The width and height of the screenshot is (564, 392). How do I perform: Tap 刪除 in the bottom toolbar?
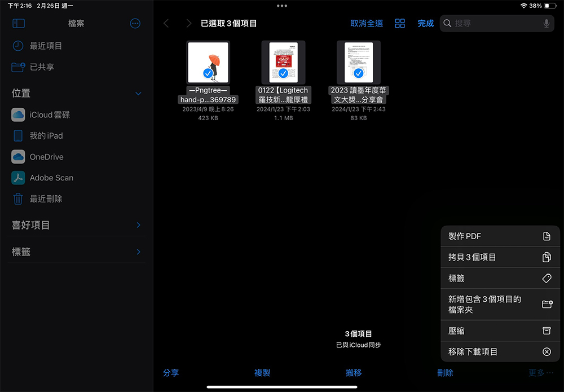coord(445,373)
